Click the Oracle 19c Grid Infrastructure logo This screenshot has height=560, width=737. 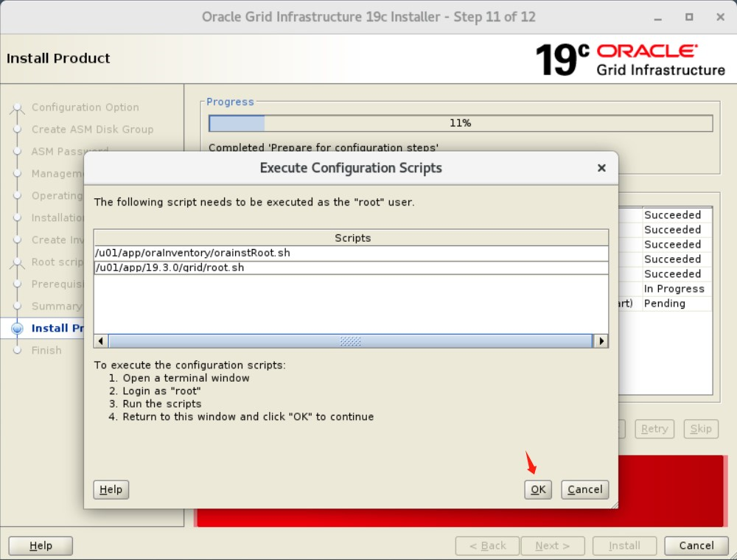coord(630,60)
